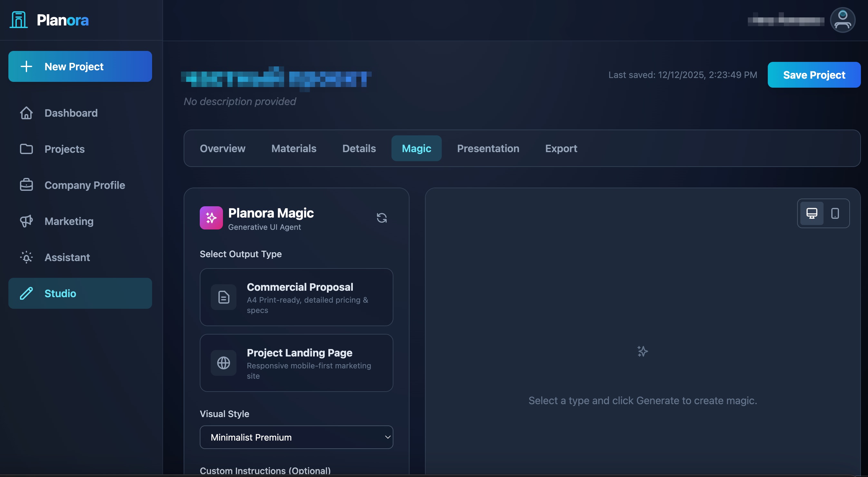Select Project Landing Page output type

(x=296, y=363)
